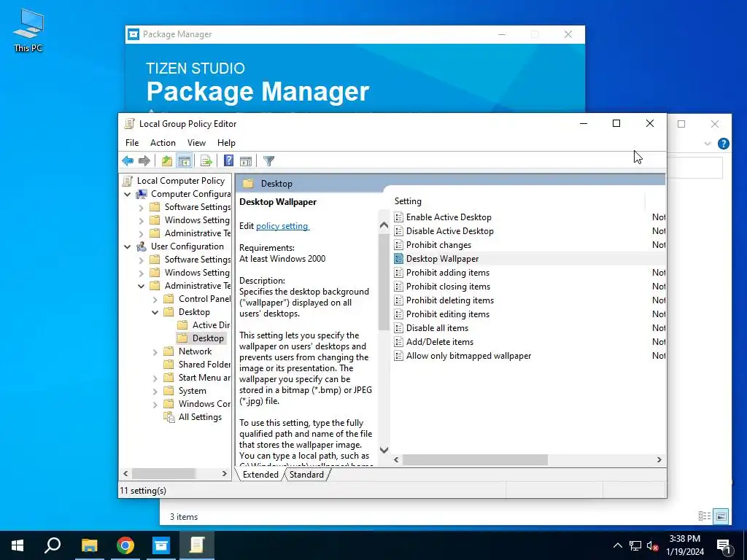Open the policy setting link

tap(282, 226)
